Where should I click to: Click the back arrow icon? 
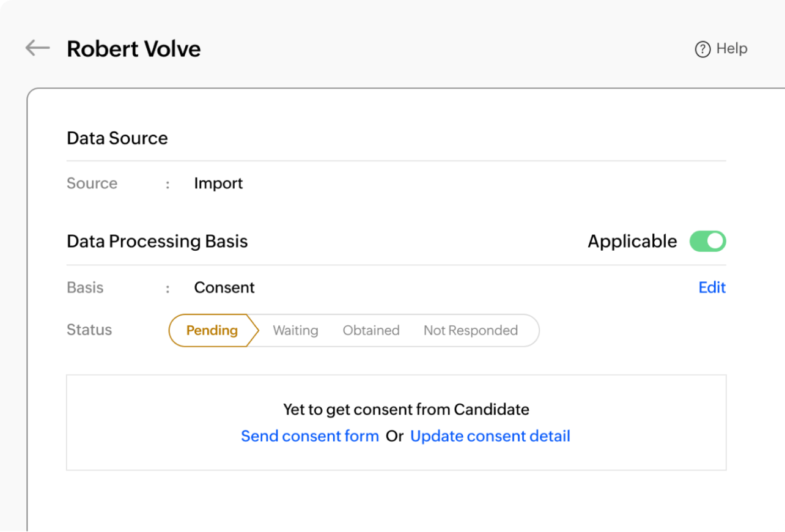click(37, 48)
